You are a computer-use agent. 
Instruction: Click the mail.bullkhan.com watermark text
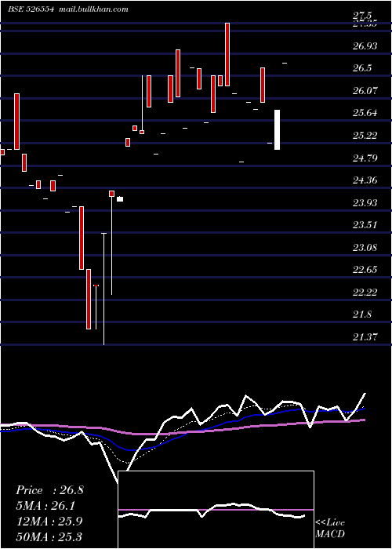point(93,9)
